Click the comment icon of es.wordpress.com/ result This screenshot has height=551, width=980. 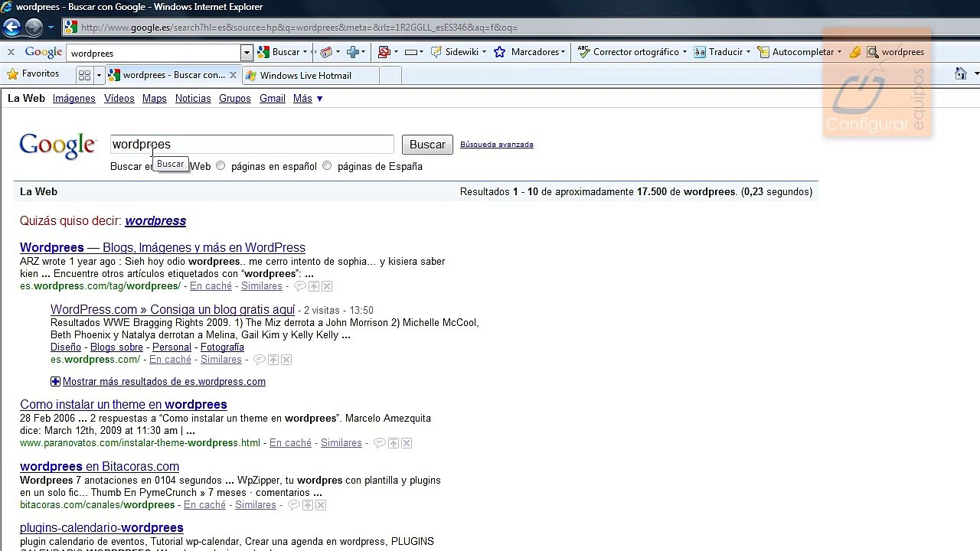[x=260, y=360]
